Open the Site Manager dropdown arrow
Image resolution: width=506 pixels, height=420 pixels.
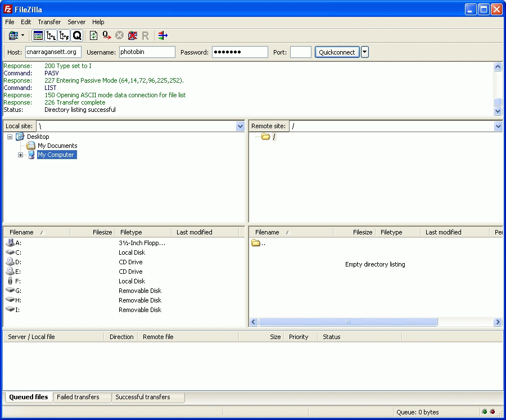tap(23, 35)
